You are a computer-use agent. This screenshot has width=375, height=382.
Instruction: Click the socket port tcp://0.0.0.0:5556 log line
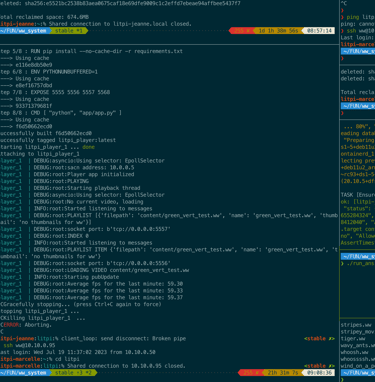click(85, 263)
